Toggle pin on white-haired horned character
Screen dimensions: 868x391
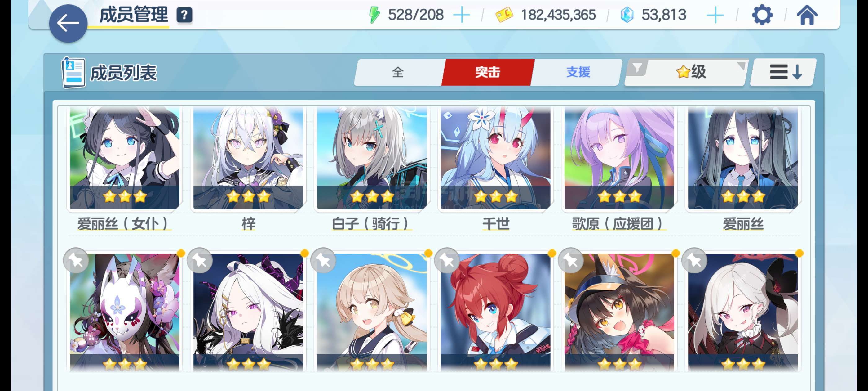click(199, 260)
